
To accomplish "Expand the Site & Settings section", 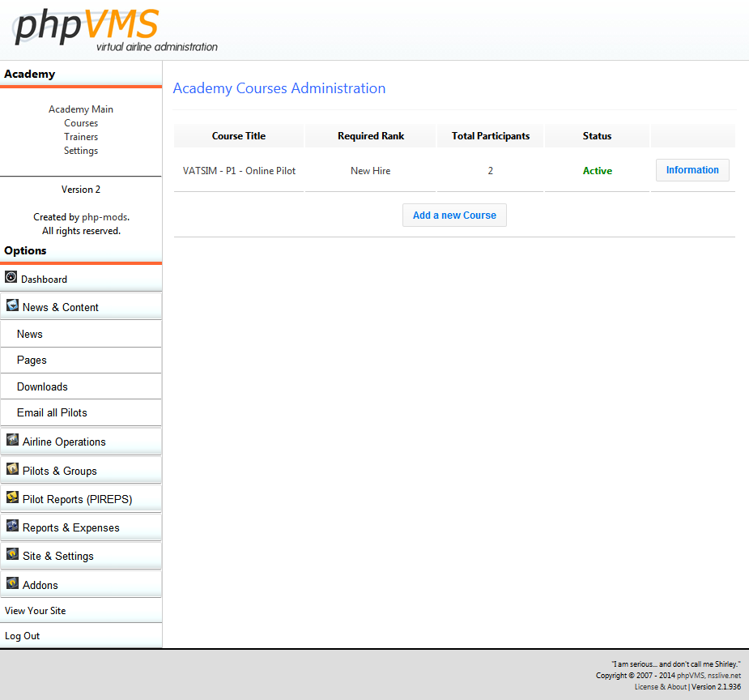I will [81, 555].
